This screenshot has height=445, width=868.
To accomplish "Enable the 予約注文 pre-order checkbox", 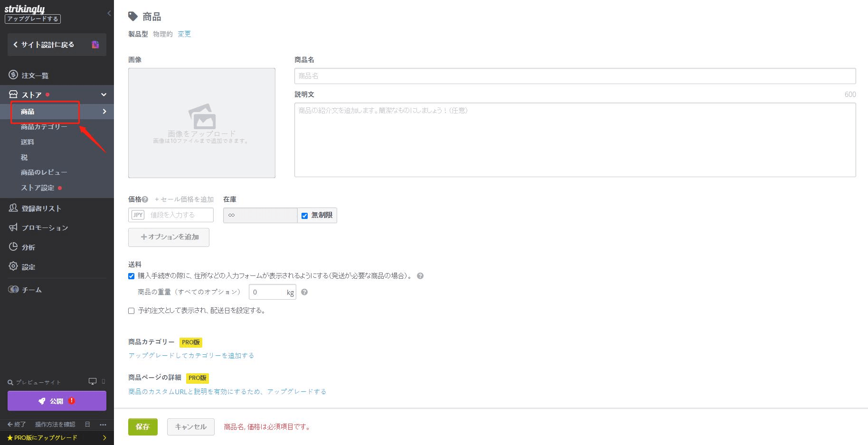I will click(132, 311).
